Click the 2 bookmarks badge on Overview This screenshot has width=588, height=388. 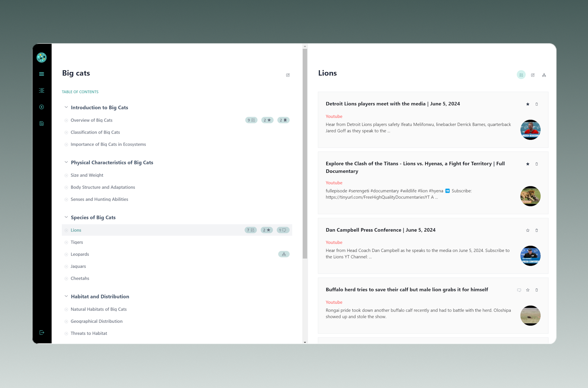point(283,120)
